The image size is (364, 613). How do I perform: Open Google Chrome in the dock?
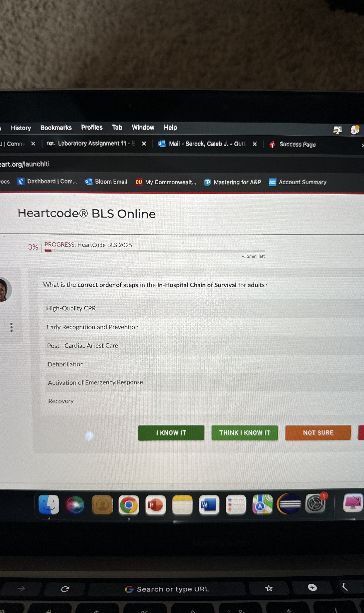click(128, 505)
